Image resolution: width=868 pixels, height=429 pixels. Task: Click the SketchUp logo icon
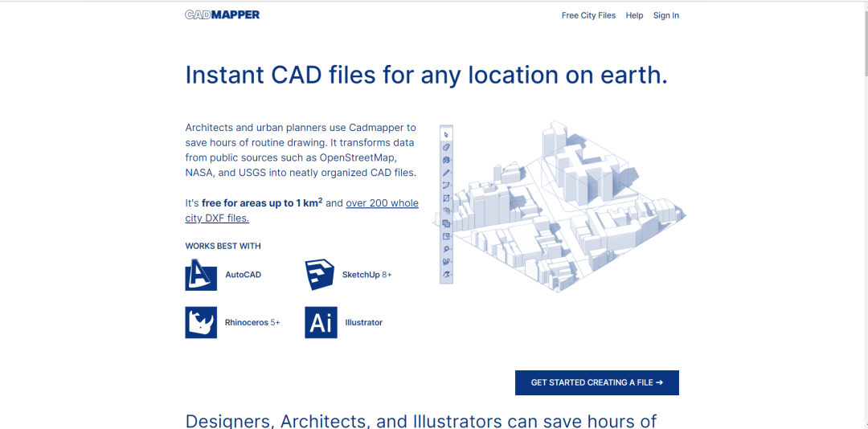(320, 275)
